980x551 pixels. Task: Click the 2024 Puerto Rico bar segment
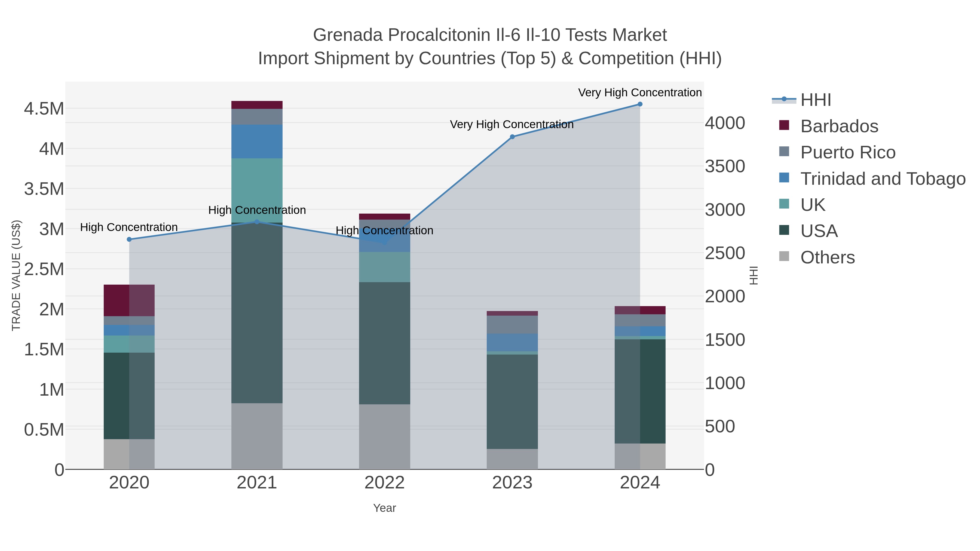(x=640, y=320)
